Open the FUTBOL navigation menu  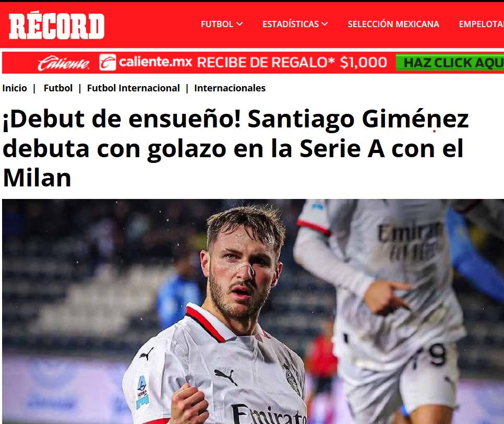[x=222, y=24]
